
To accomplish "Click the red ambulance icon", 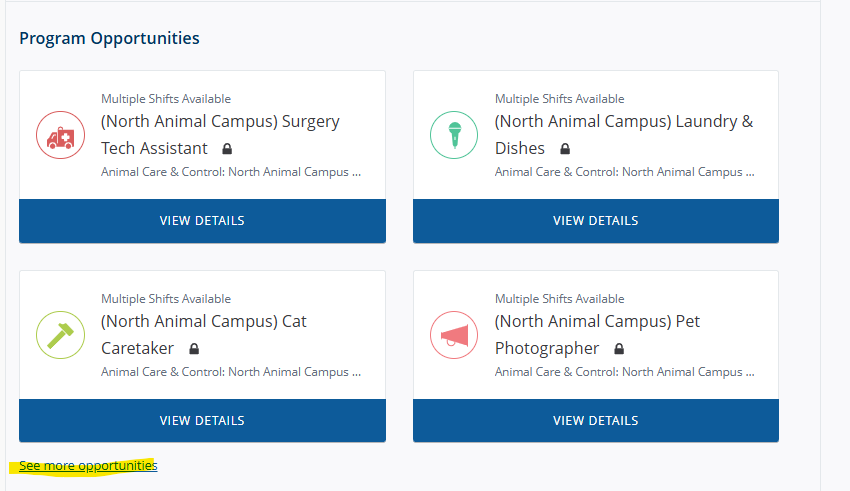I will [x=61, y=135].
